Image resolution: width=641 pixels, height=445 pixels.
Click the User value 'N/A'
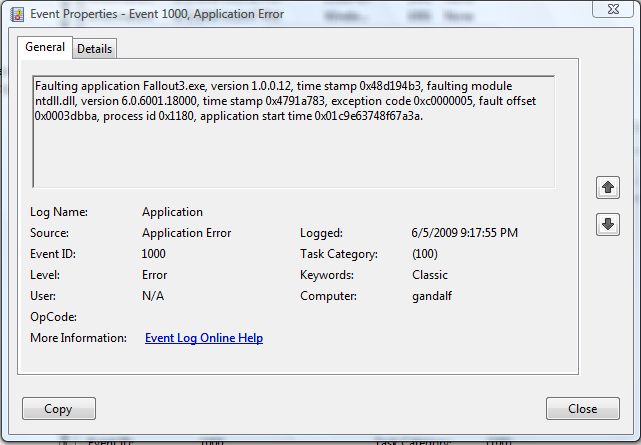(x=153, y=296)
